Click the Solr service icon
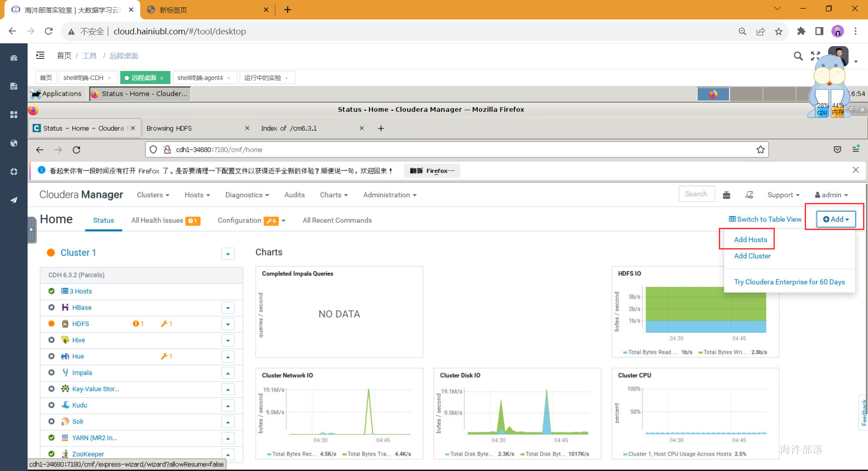Viewport: 868px width, 471px height. [65, 421]
